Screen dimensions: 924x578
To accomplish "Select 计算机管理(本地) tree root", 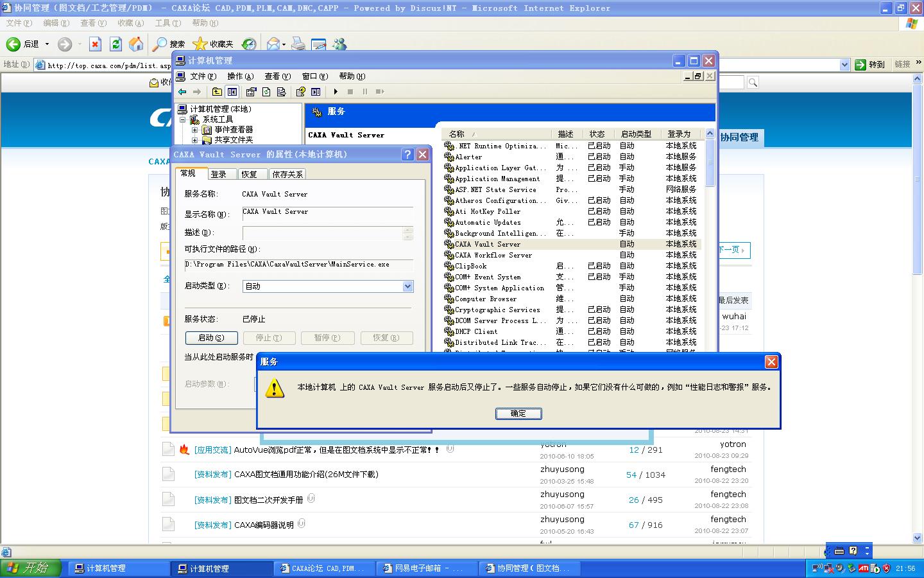I will (x=220, y=109).
